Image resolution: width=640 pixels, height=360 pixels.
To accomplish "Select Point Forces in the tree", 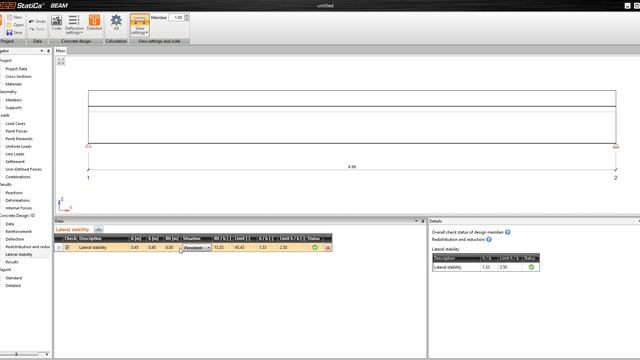I will pos(17,131).
